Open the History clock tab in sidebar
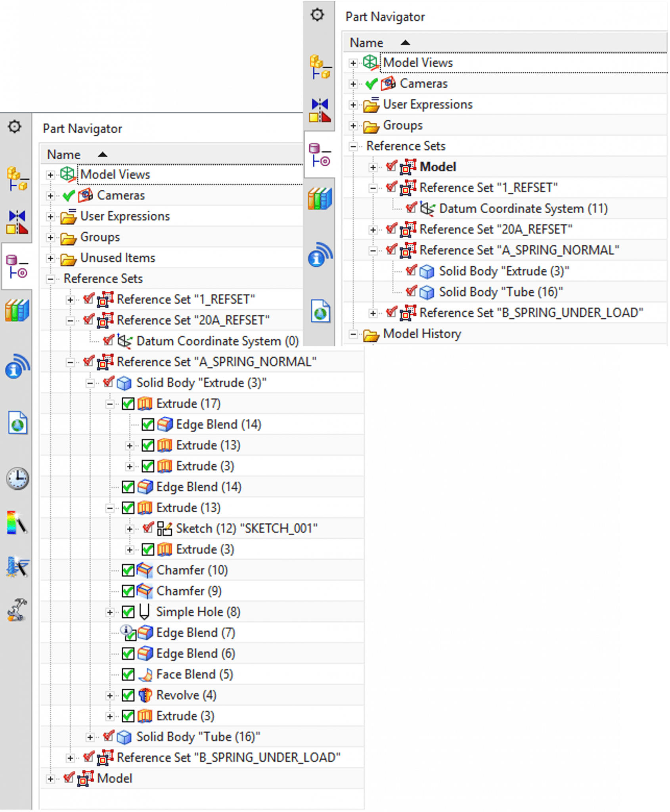Screen dimensions: 670x812 click(17, 478)
